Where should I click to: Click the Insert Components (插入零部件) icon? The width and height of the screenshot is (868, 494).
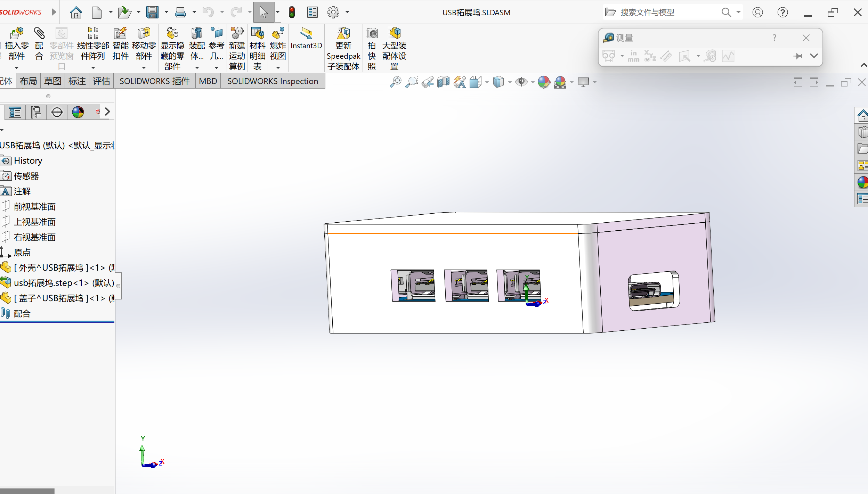click(16, 34)
